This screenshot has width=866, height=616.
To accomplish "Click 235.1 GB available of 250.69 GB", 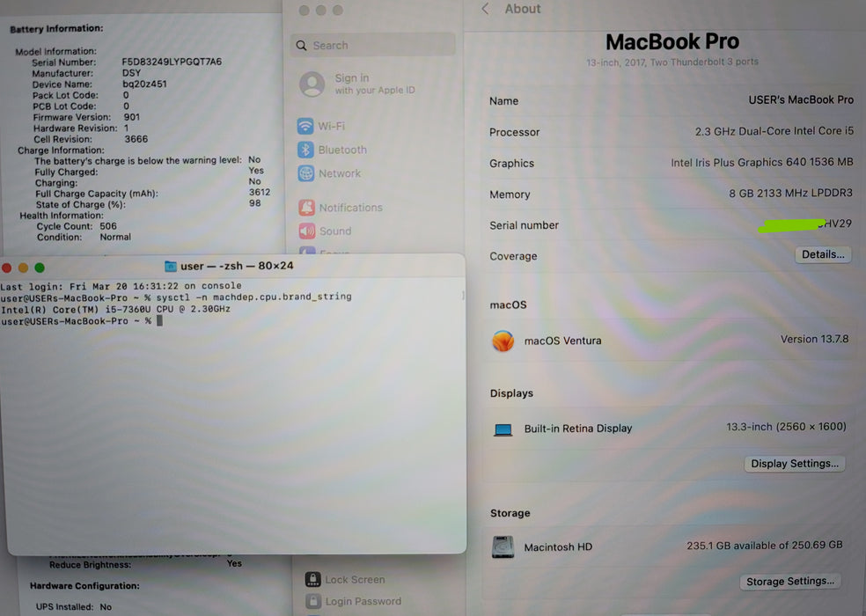I will click(765, 546).
